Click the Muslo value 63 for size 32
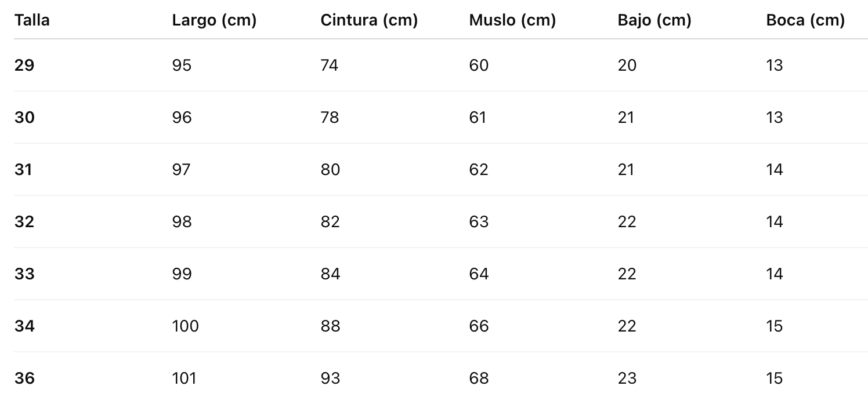Viewport: 868px width, 415px height. pyautogui.click(x=479, y=222)
